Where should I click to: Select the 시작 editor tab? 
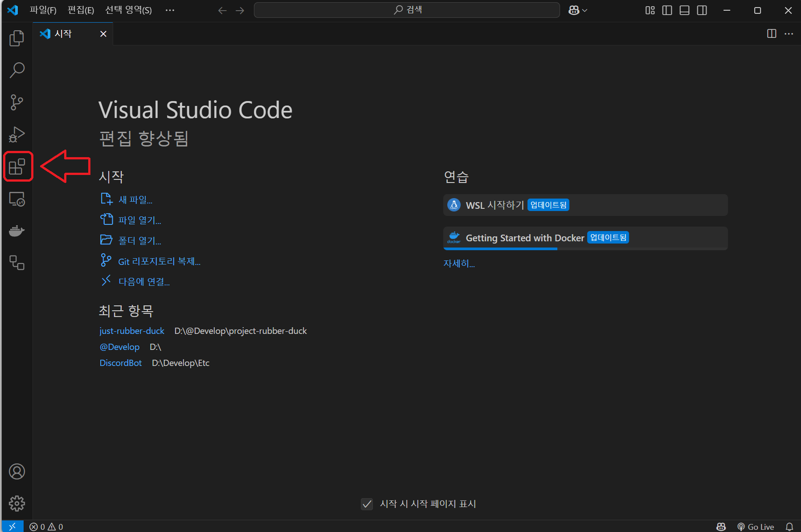pyautogui.click(x=73, y=34)
